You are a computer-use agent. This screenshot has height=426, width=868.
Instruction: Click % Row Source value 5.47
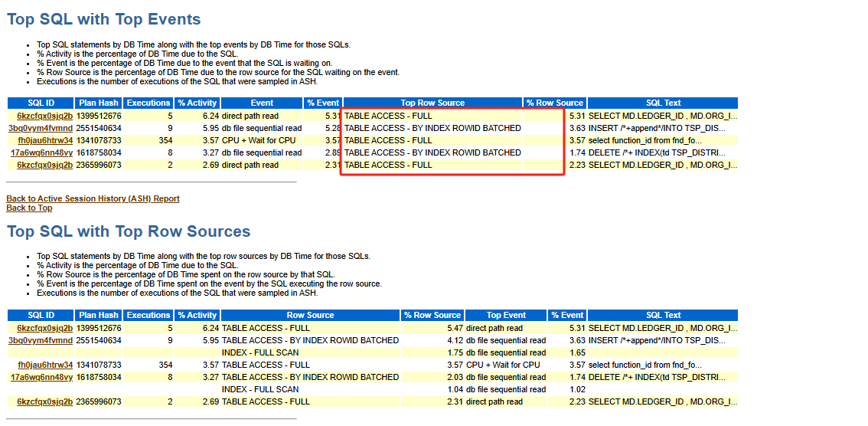click(455, 328)
